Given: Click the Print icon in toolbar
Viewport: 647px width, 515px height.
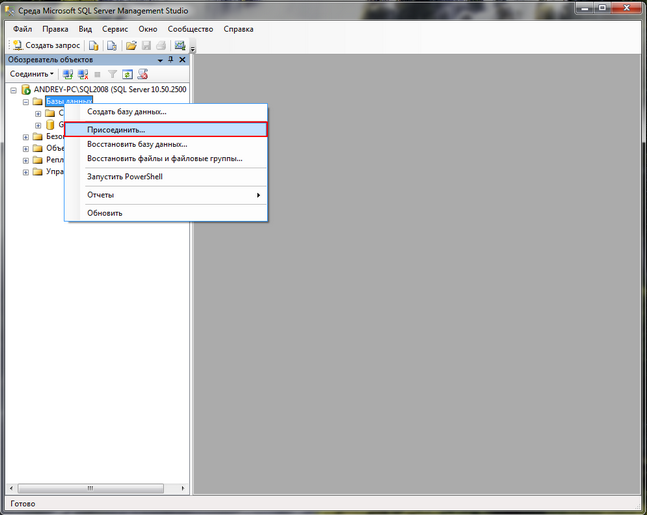Looking at the screenshot, I should tap(161, 45).
